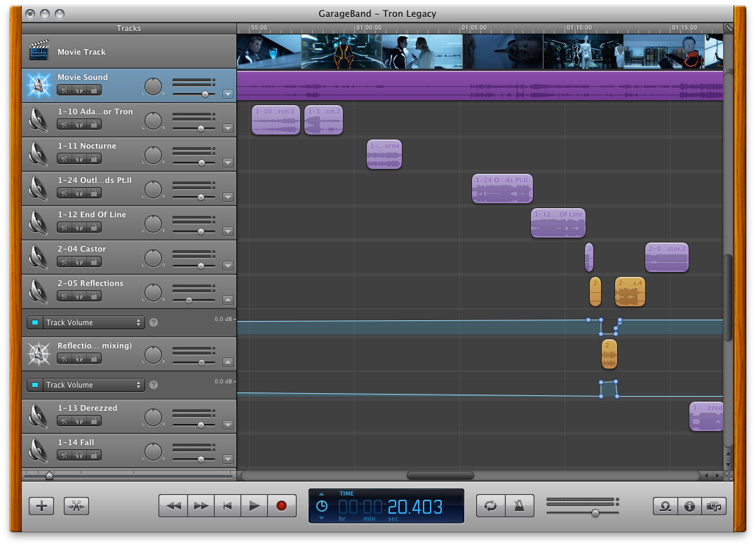This screenshot has height=546, width=756.
Task: Toggle automation power square under 2-05 Reflections
Action: click(35, 322)
